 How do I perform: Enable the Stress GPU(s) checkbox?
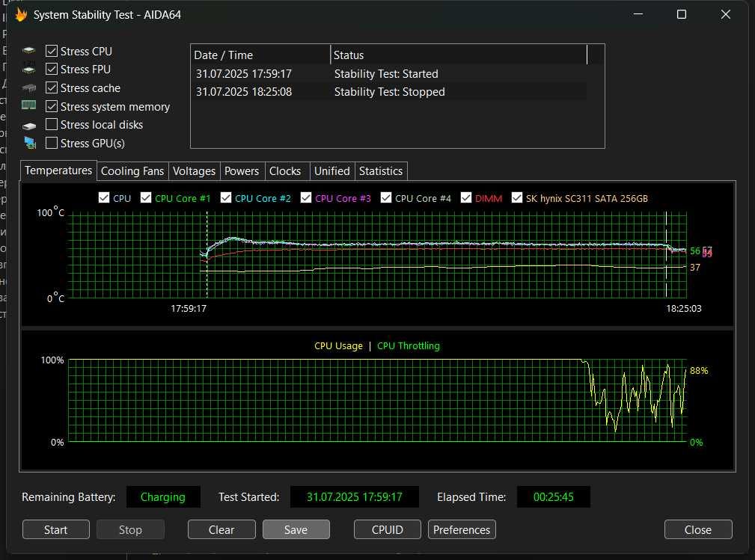coord(52,143)
